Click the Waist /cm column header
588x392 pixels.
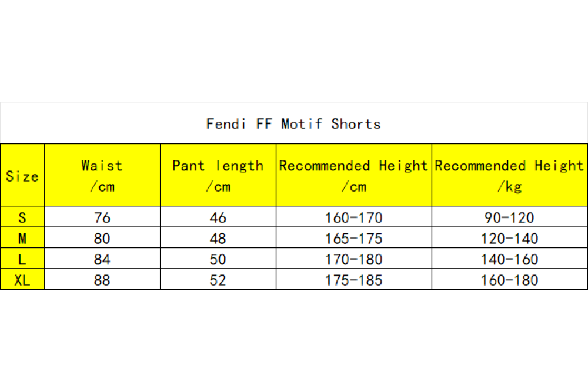(102, 175)
